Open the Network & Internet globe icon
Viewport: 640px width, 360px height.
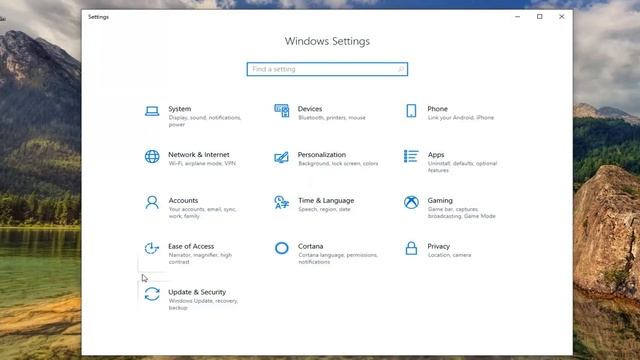pyautogui.click(x=152, y=156)
